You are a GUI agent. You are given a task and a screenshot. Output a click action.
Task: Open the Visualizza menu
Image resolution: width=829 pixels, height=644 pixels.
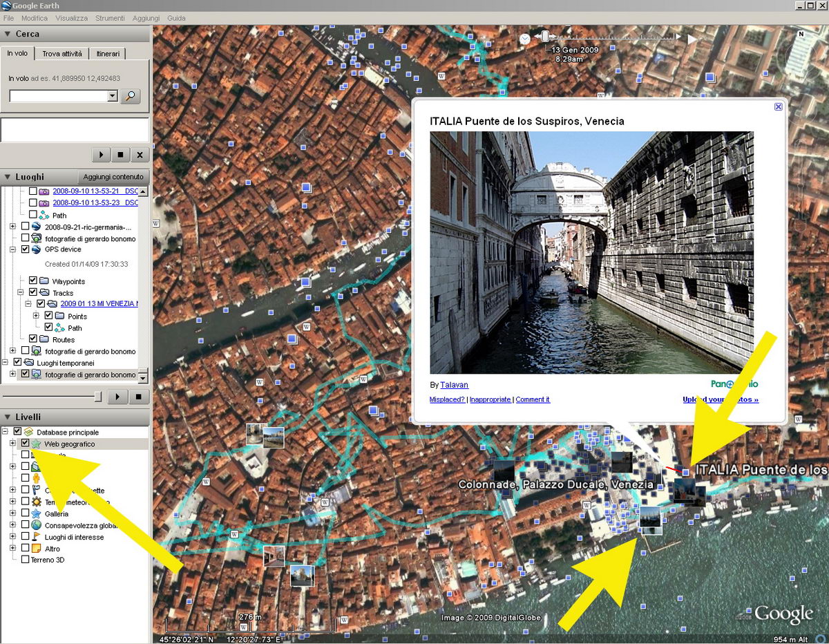click(x=72, y=18)
